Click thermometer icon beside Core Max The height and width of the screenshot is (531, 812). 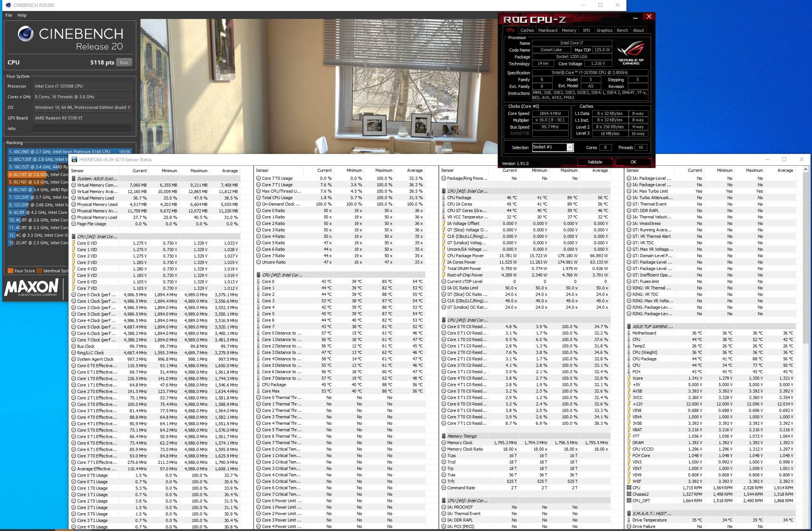[x=259, y=391]
